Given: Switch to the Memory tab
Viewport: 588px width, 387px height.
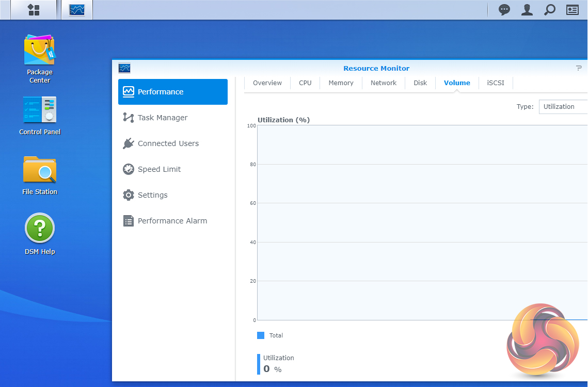Looking at the screenshot, I should point(341,83).
